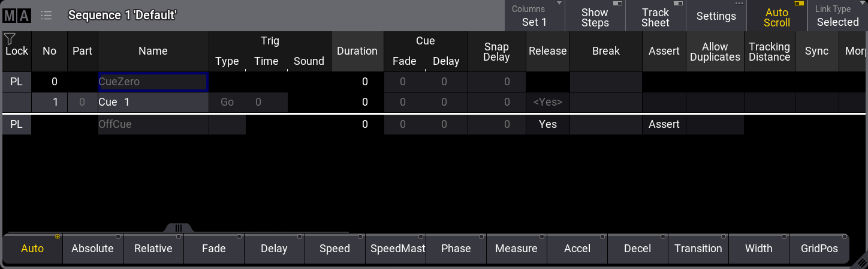Open the Columns Set 1 dropdown
This screenshot has height=269, width=868.
click(534, 16)
